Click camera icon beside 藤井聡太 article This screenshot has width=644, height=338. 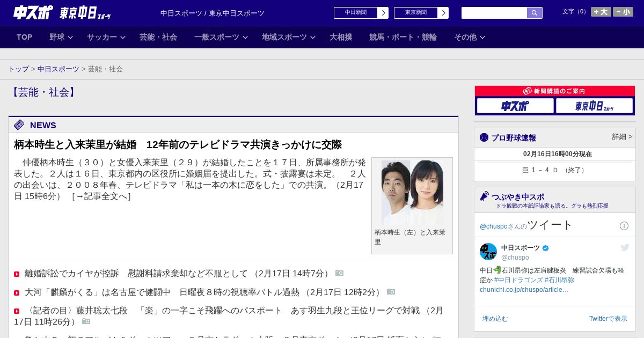[x=86, y=321]
